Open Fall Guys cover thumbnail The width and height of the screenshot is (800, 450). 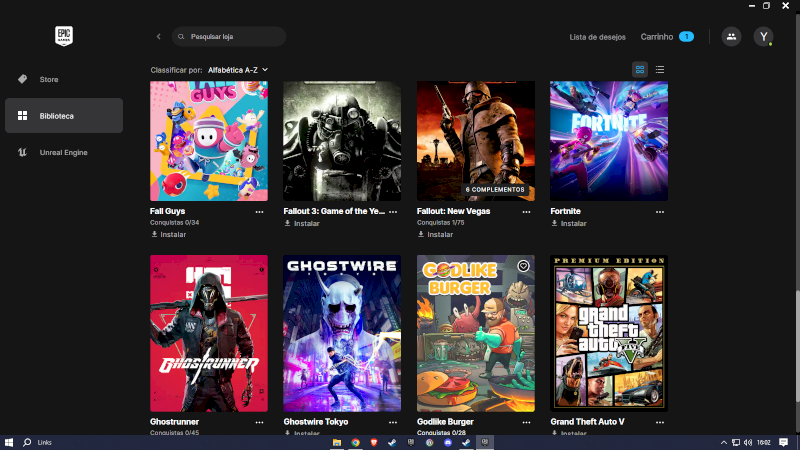(x=209, y=141)
